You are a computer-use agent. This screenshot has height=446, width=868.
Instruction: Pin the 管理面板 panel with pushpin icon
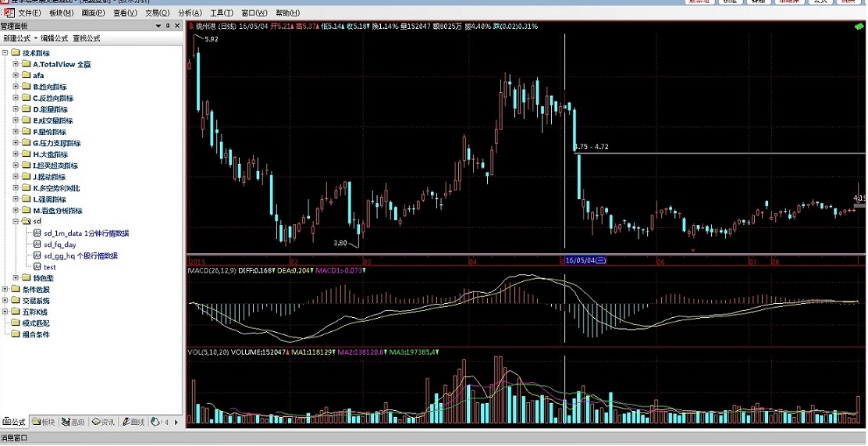coord(167,26)
